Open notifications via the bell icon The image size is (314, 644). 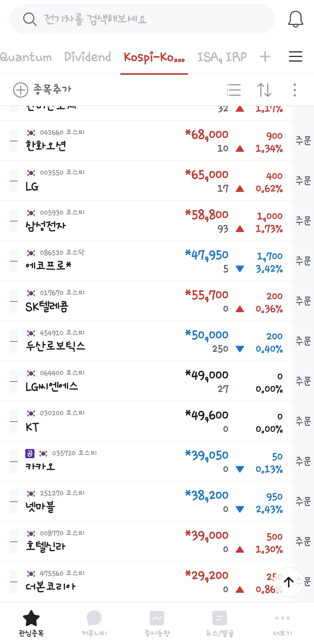click(295, 19)
